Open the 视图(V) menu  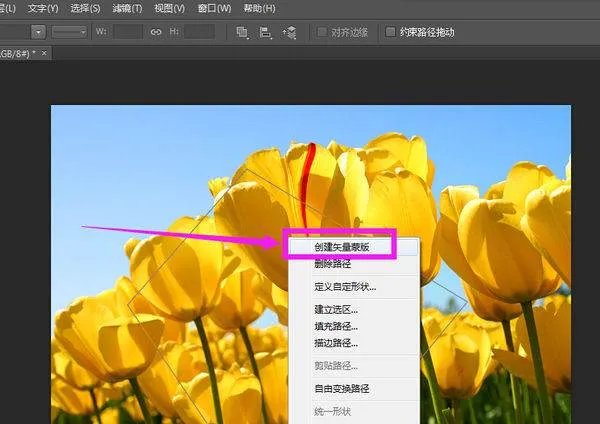pyautogui.click(x=169, y=9)
